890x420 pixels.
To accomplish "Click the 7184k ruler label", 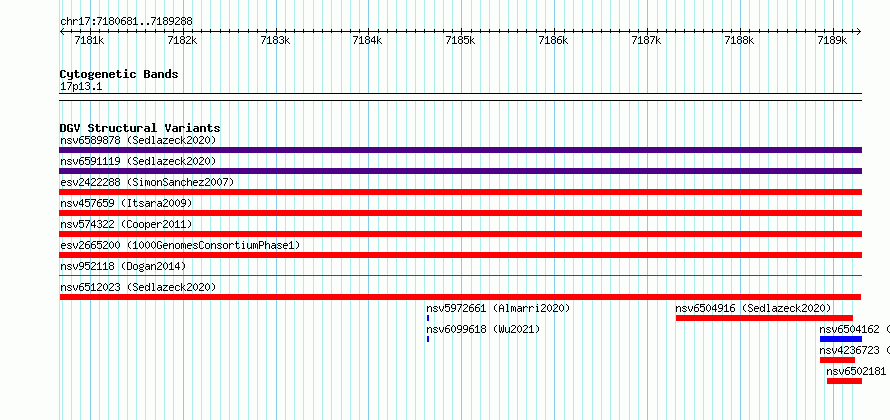I will [367, 40].
